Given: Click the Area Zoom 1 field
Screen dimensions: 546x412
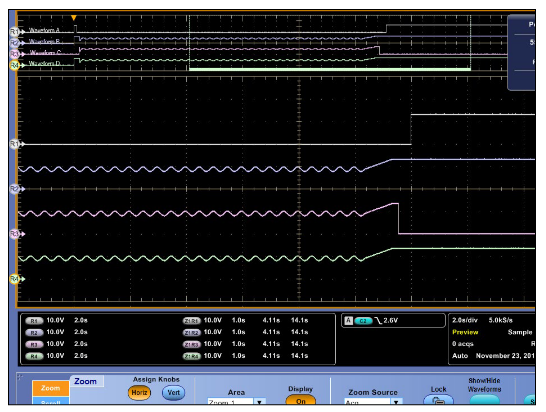Looking at the screenshot, I should point(231,402).
